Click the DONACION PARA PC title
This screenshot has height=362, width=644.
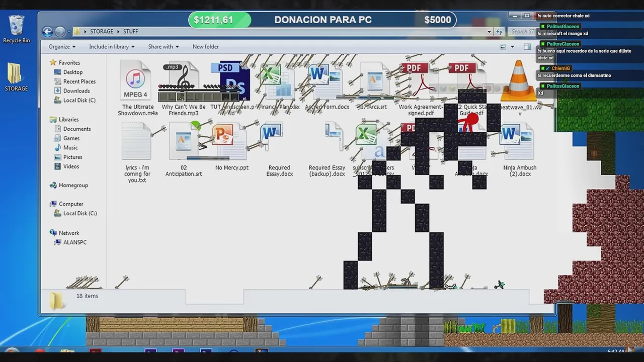[323, 20]
